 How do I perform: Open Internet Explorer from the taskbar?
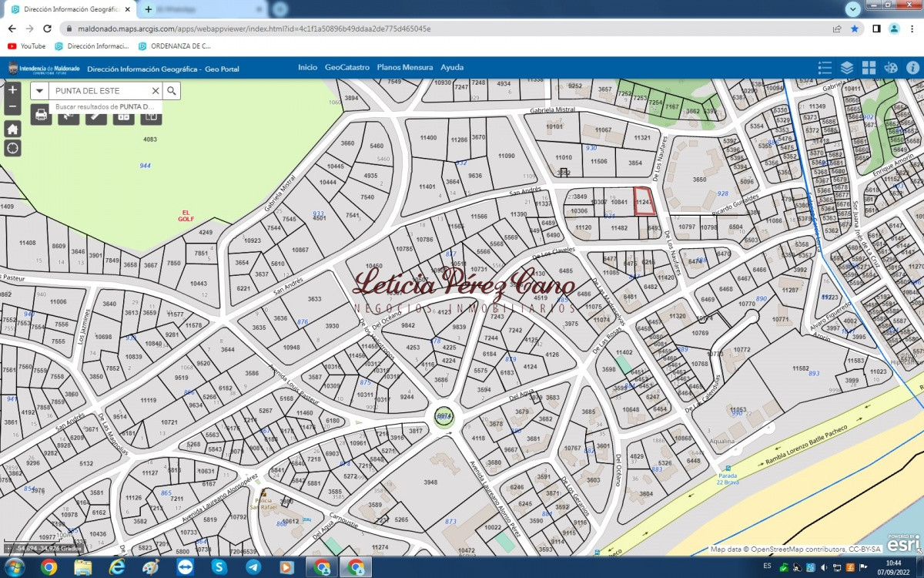point(117,567)
